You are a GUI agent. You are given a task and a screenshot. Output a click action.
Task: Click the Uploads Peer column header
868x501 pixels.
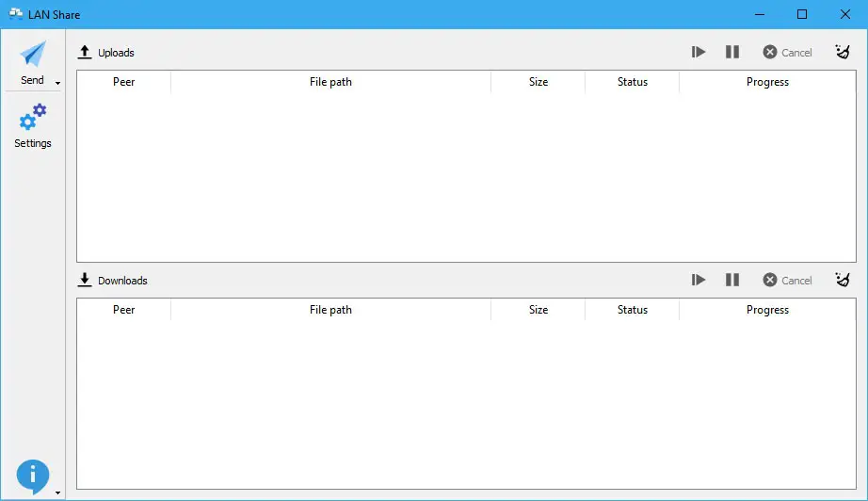(124, 82)
